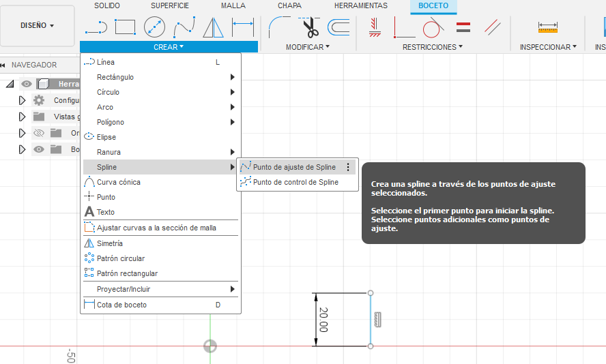Expand the Configuración tree node
The width and height of the screenshot is (606, 364).
(22, 100)
